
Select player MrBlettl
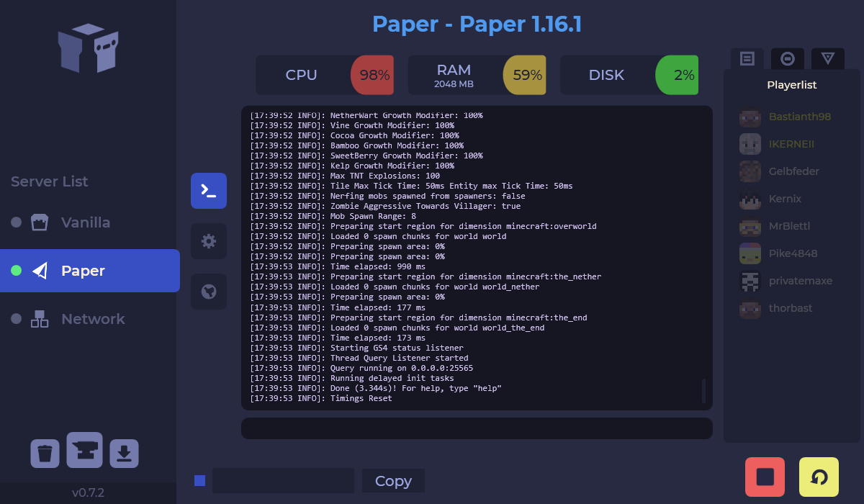791,226
